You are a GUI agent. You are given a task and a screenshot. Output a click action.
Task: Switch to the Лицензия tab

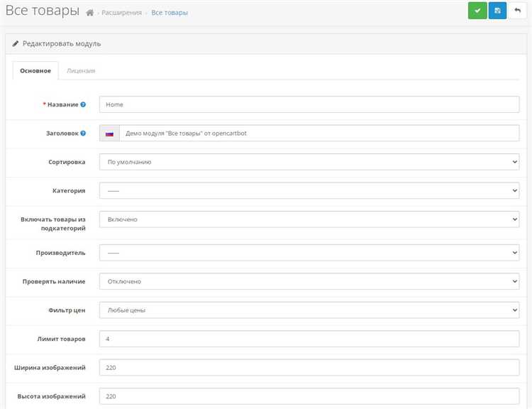(81, 71)
